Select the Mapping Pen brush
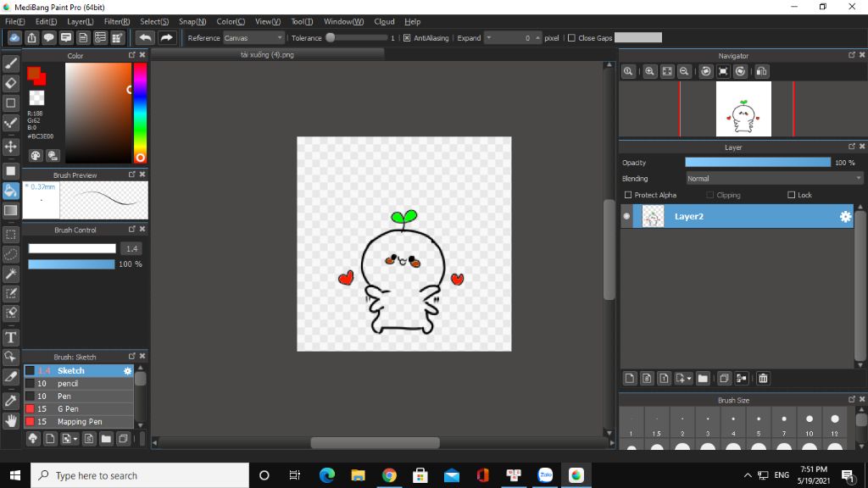Viewport: 868px width, 488px height. coord(79,422)
